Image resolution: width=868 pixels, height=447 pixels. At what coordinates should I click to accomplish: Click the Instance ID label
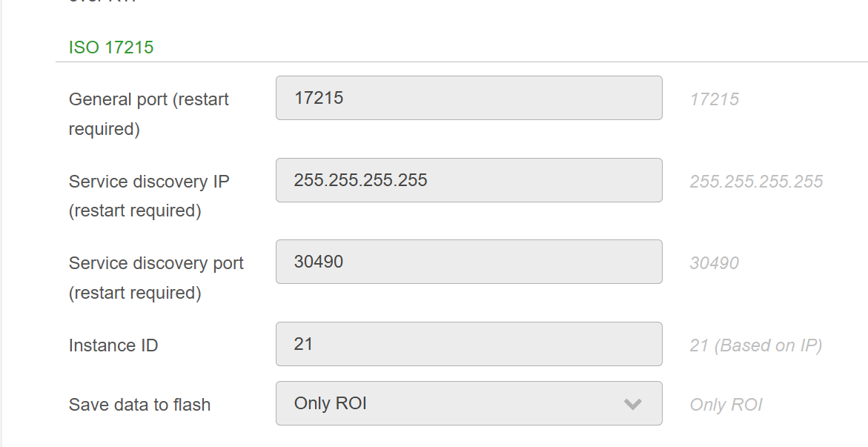pyautogui.click(x=113, y=345)
